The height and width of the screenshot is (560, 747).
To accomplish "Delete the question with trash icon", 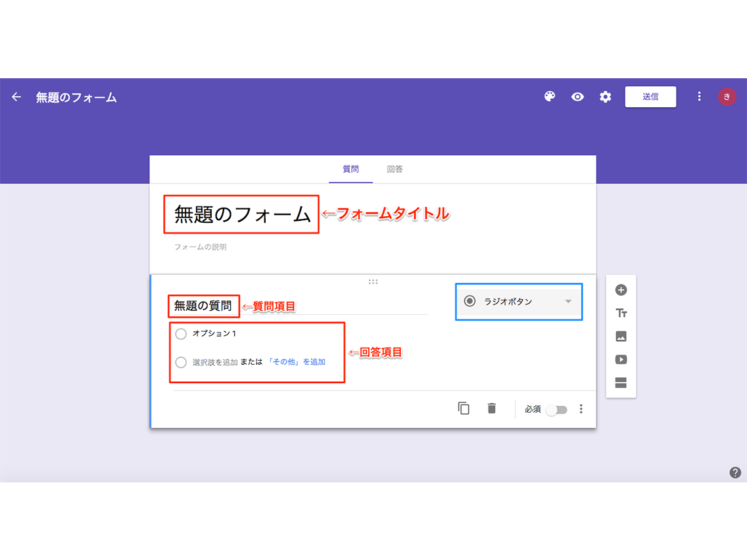I will (x=492, y=409).
